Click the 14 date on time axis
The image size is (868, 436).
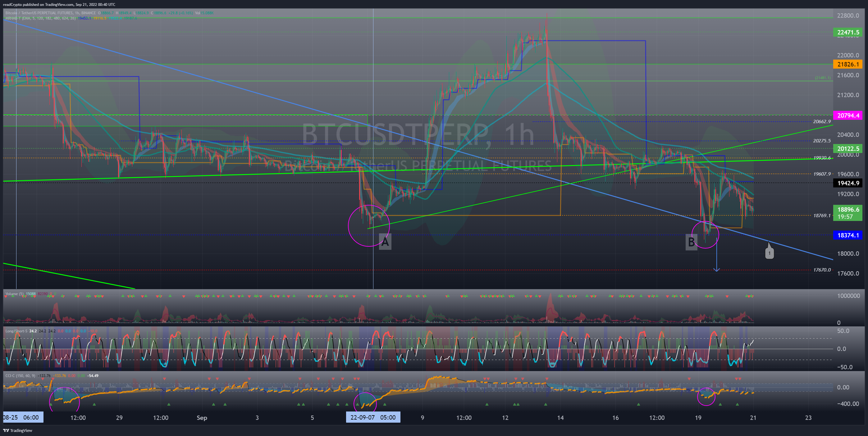click(x=560, y=417)
